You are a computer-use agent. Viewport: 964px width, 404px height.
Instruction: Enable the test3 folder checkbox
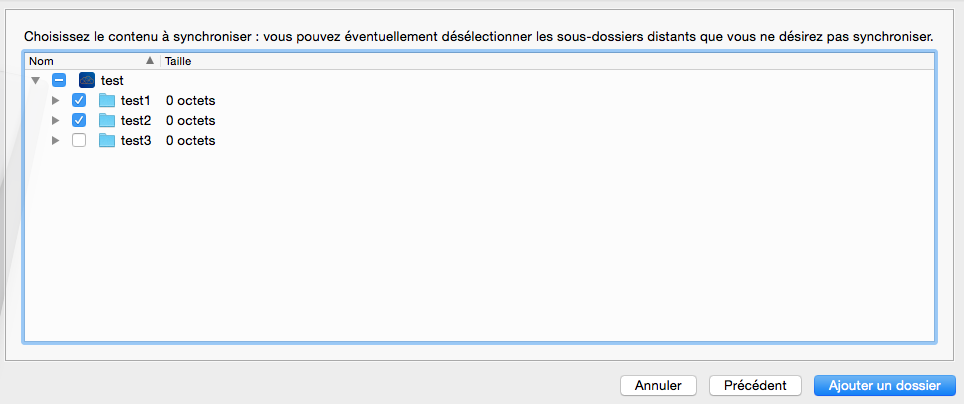(x=79, y=140)
